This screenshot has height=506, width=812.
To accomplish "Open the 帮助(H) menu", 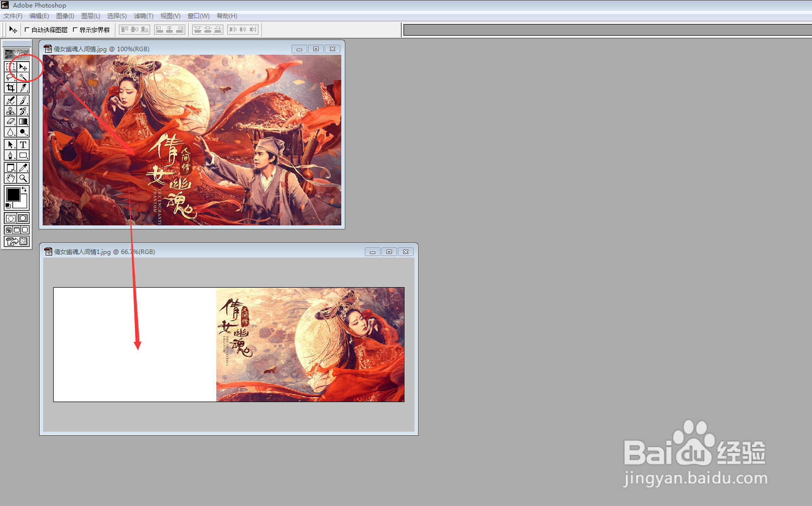I will click(x=227, y=16).
